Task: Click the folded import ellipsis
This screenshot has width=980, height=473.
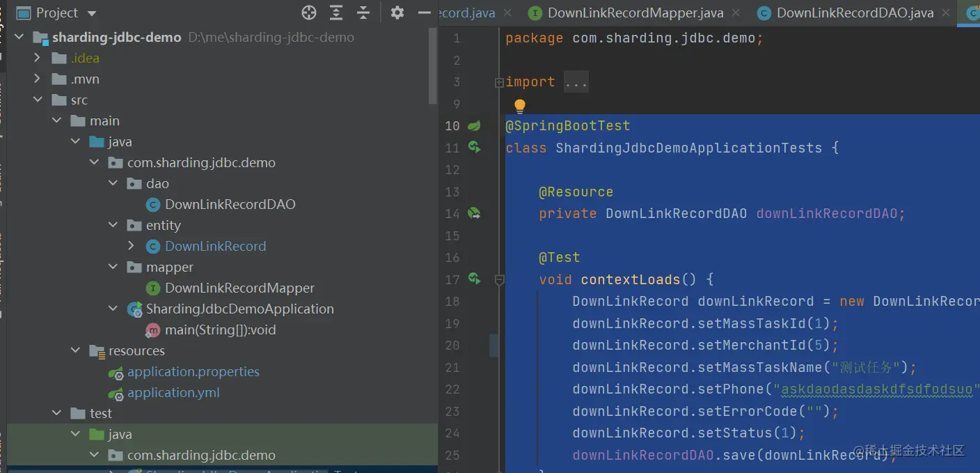Action: [576, 82]
